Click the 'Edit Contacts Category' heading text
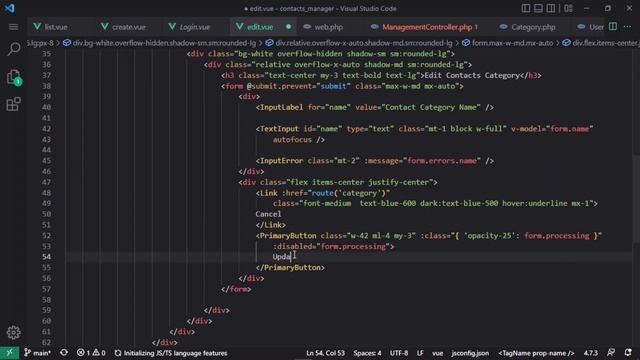640x360 pixels. click(472, 76)
